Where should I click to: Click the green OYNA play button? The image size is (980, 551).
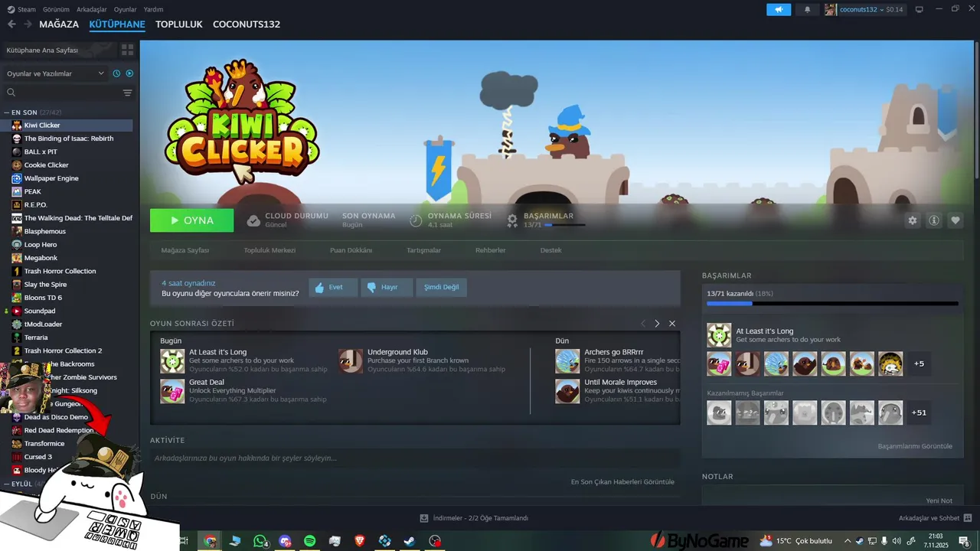(x=192, y=220)
